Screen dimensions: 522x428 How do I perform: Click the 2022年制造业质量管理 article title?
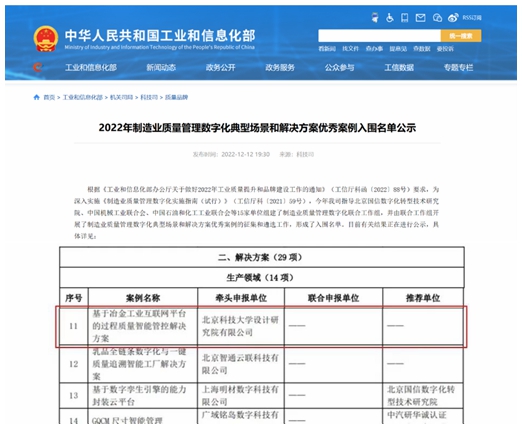pyautogui.click(x=257, y=128)
